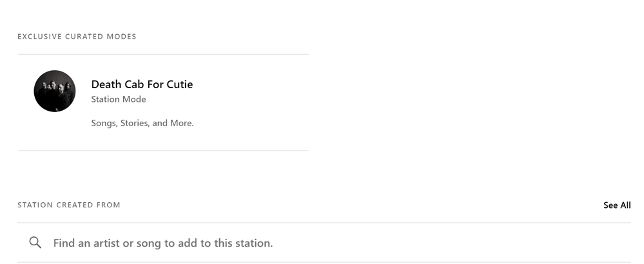Viewport: 644px width, 264px height.
Task: Select the Death Cab For Cutie title
Action: (x=142, y=84)
